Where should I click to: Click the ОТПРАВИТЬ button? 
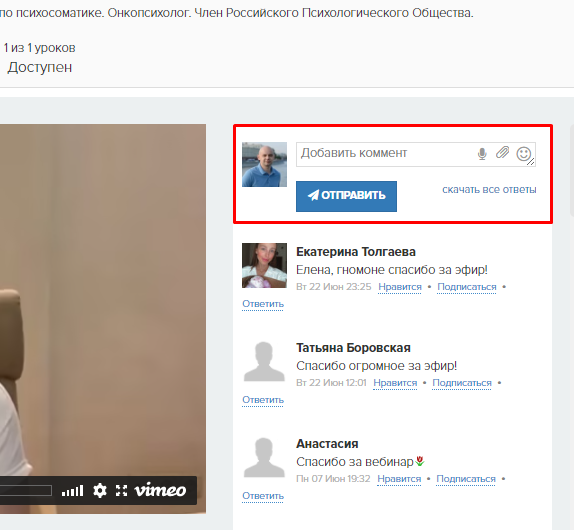346,196
